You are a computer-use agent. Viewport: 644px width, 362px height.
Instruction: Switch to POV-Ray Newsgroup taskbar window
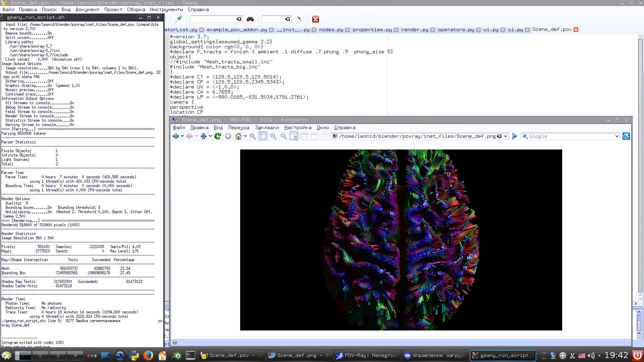tap(368, 355)
